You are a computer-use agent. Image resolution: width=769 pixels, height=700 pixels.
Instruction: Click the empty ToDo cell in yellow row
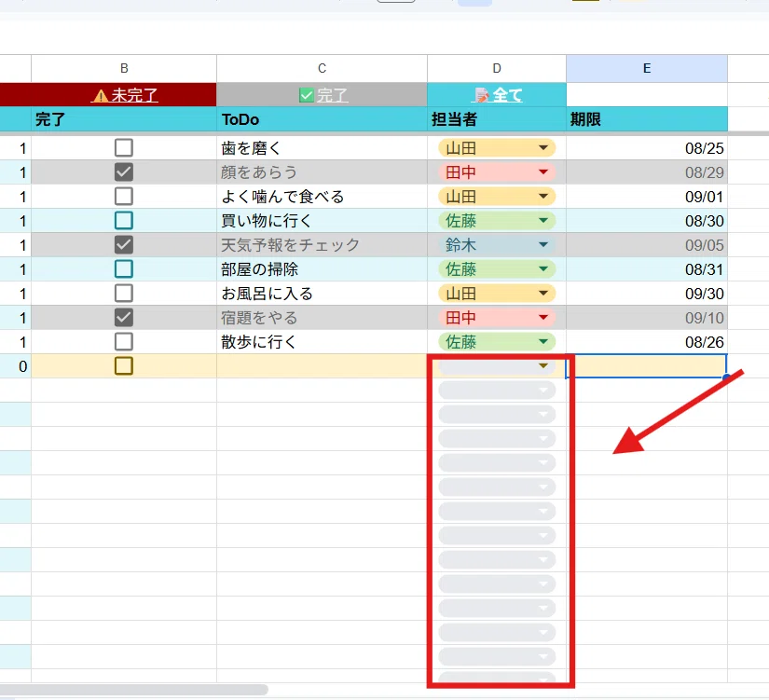[322, 366]
